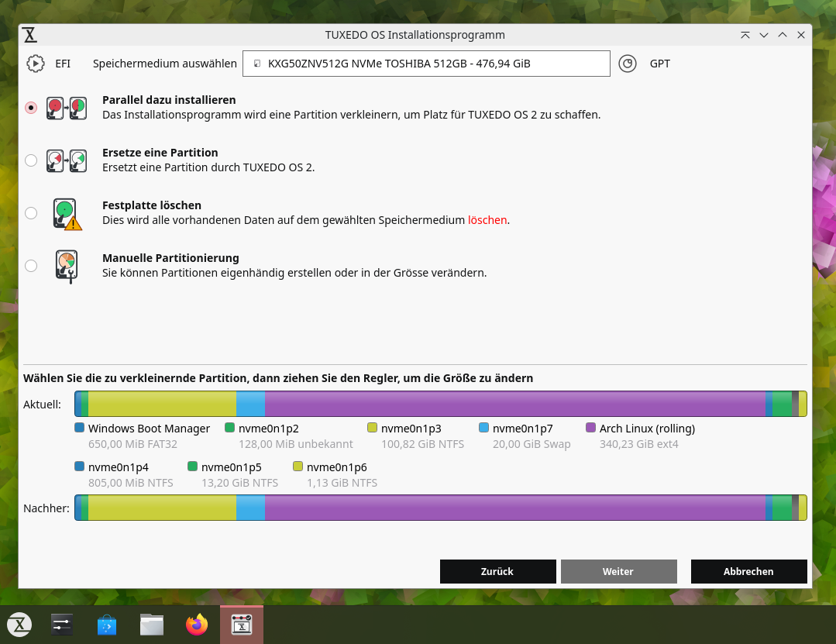Screen dimensions: 836x644
Task: Click the Windows Boot Manager legend swatch
Action: tap(80, 428)
